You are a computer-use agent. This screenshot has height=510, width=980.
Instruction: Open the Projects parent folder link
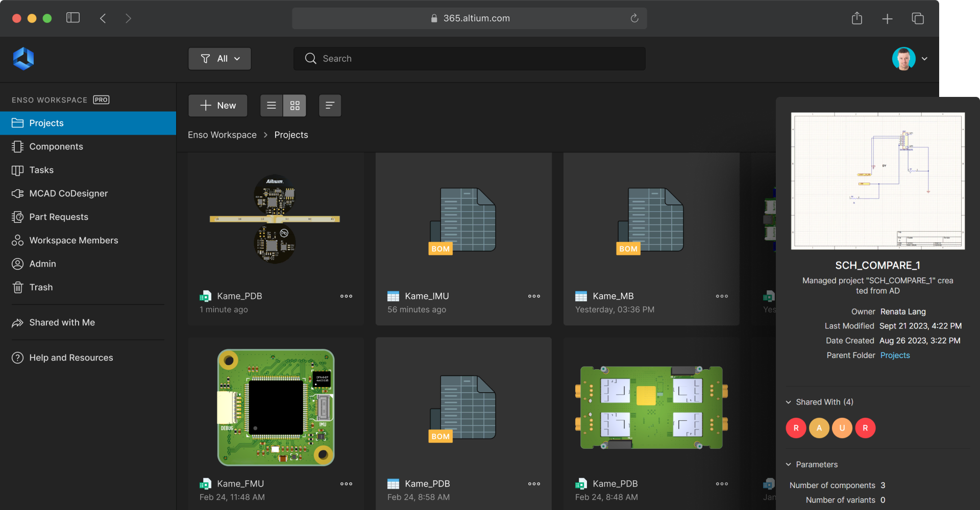pos(895,355)
